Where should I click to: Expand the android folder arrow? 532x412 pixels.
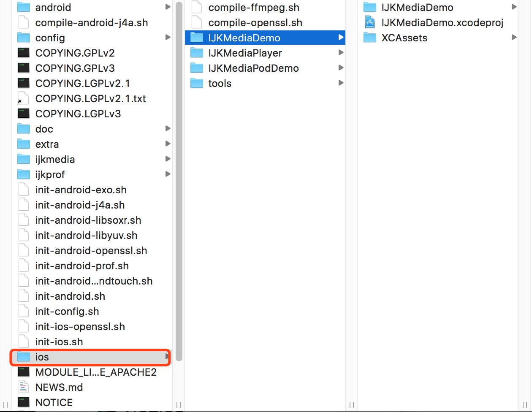click(x=168, y=7)
